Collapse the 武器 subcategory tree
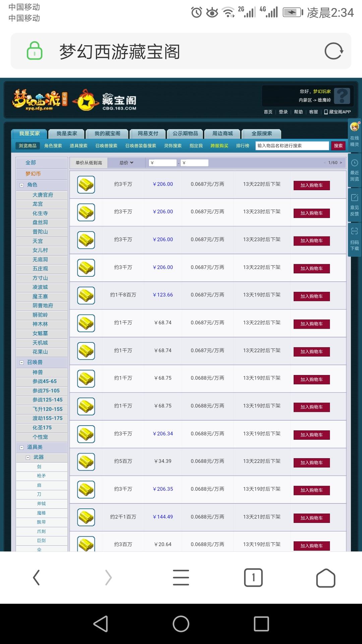 pyautogui.click(x=28, y=458)
